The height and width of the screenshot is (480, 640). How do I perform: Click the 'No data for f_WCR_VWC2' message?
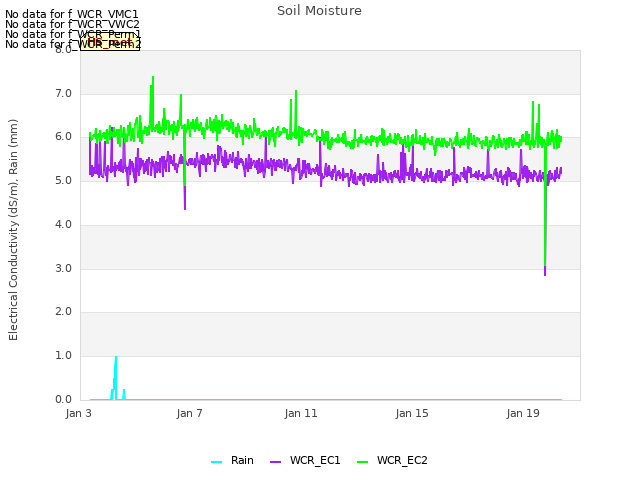[x=72, y=24]
